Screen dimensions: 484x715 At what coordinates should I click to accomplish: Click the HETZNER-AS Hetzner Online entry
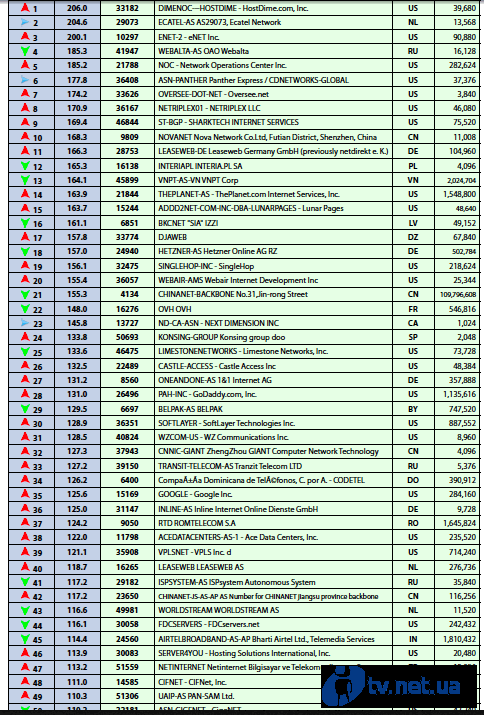[x=218, y=252]
